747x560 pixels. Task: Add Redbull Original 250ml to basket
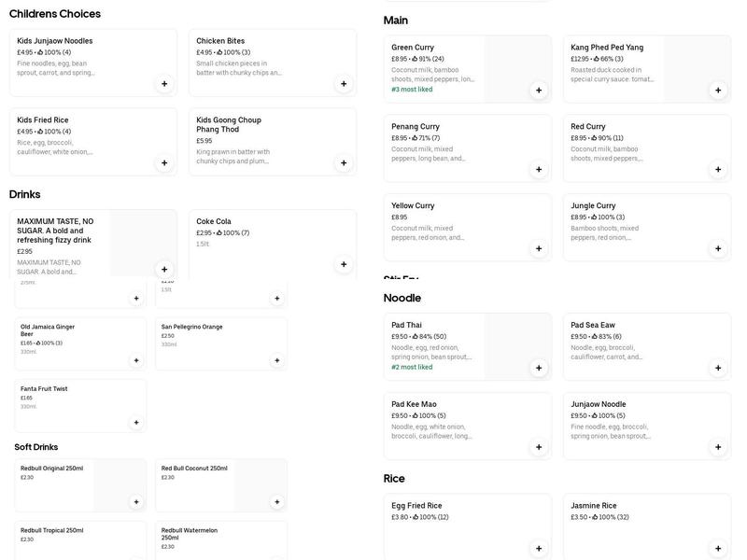tap(136, 502)
